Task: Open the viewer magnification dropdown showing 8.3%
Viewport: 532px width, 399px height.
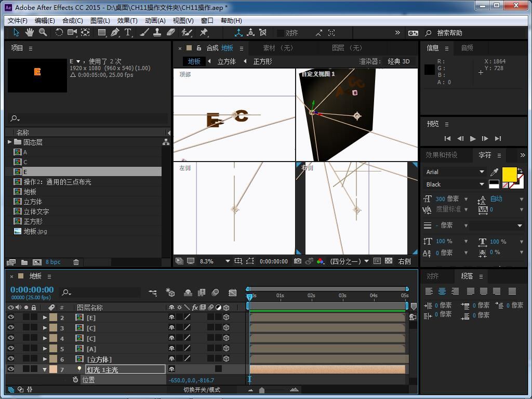Action: [x=227, y=261]
